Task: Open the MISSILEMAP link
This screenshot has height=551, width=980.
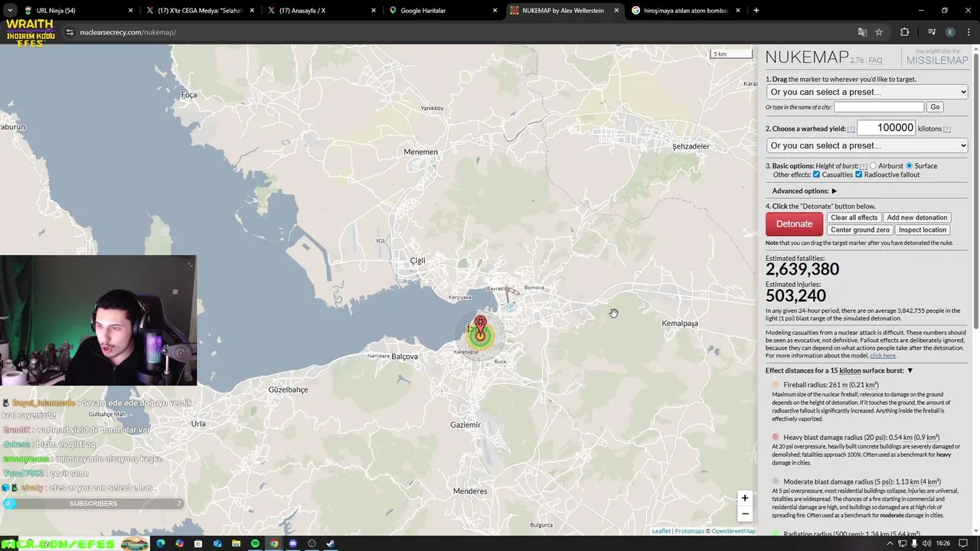Action: (x=937, y=60)
